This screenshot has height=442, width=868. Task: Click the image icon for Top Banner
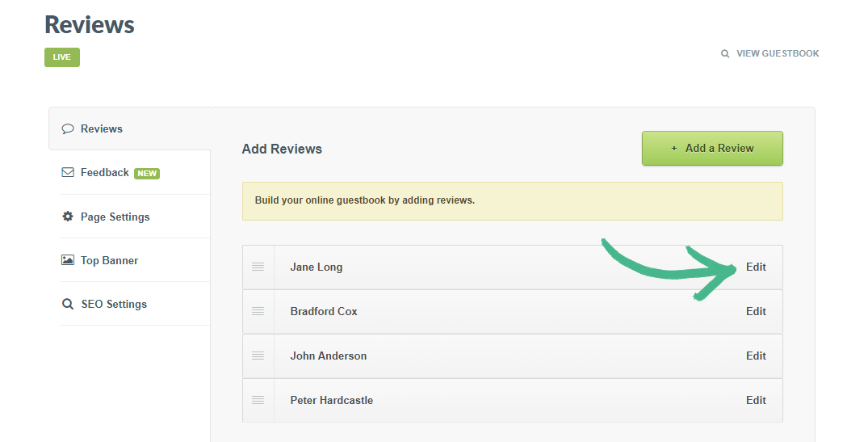click(68, 260)
